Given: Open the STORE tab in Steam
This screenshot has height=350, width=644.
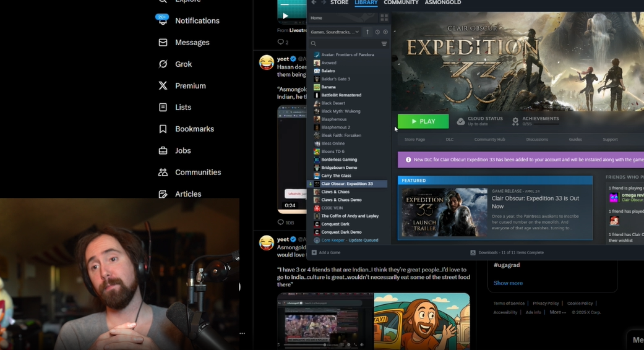Looking at the screenshot, I should [339, 2].
